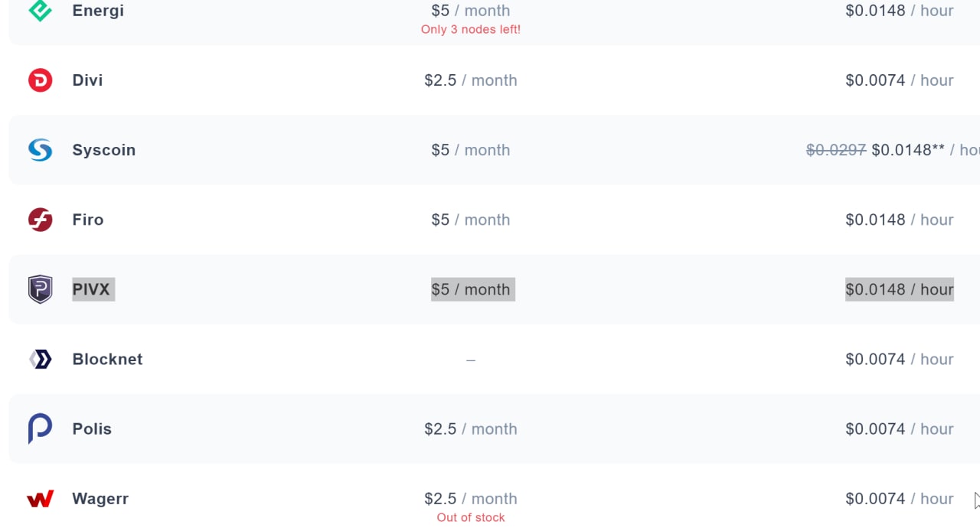
Task: Click the green Energi coin logo
Action: coord(40,10)
